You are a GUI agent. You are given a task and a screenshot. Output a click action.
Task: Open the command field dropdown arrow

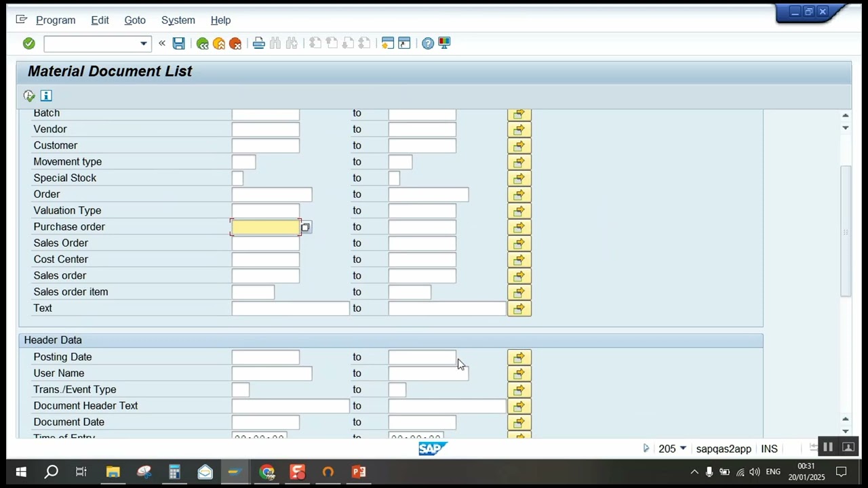click(x=143, y=44)
